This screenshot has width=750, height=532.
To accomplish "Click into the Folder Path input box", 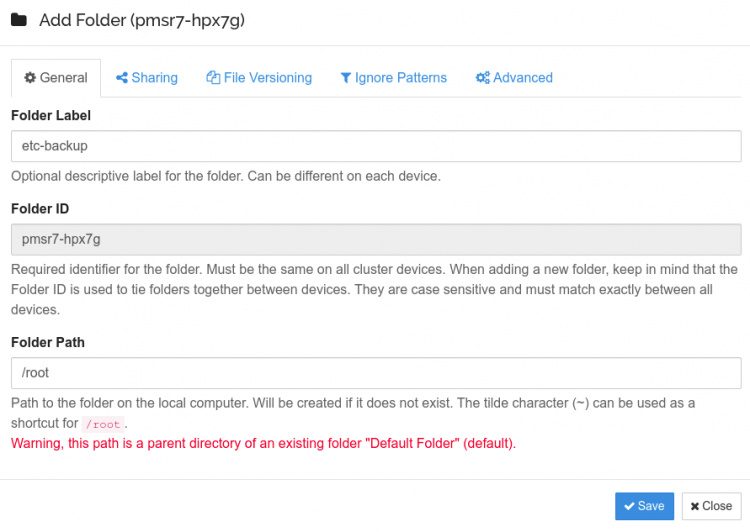I will 375,373.
